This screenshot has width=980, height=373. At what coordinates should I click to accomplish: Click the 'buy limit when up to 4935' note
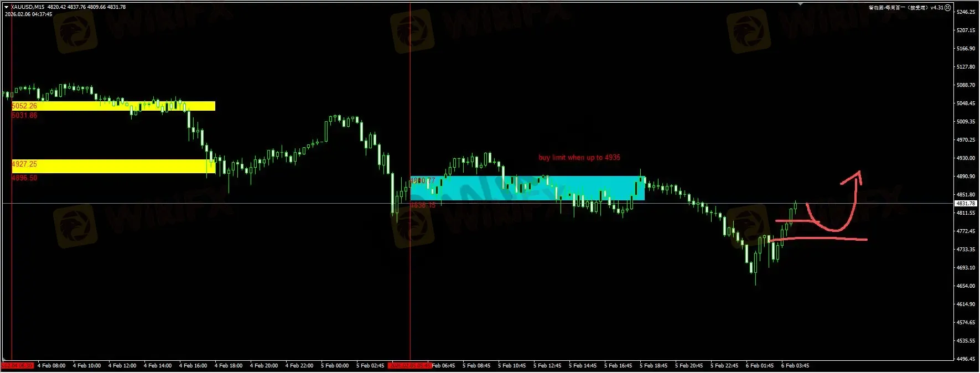tap(579, 158)
